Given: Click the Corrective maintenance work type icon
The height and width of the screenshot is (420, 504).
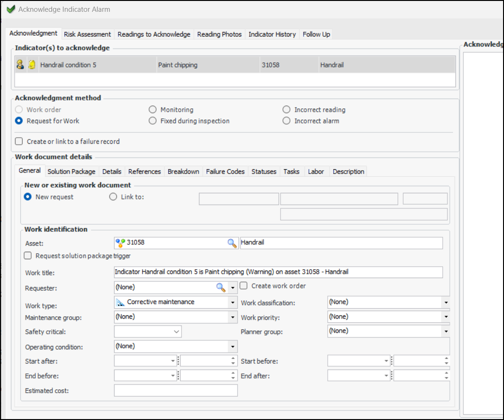Looking at the screenshot, I should click(120, 302).
